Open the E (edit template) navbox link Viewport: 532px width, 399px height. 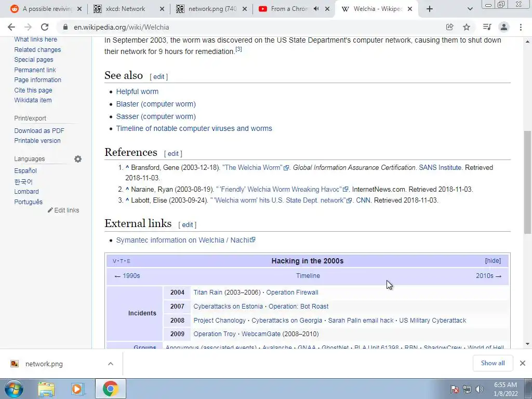click(129, 261)
